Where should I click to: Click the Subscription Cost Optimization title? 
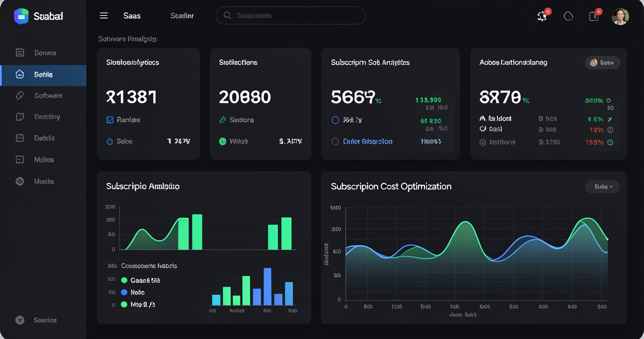click(391, 186)
